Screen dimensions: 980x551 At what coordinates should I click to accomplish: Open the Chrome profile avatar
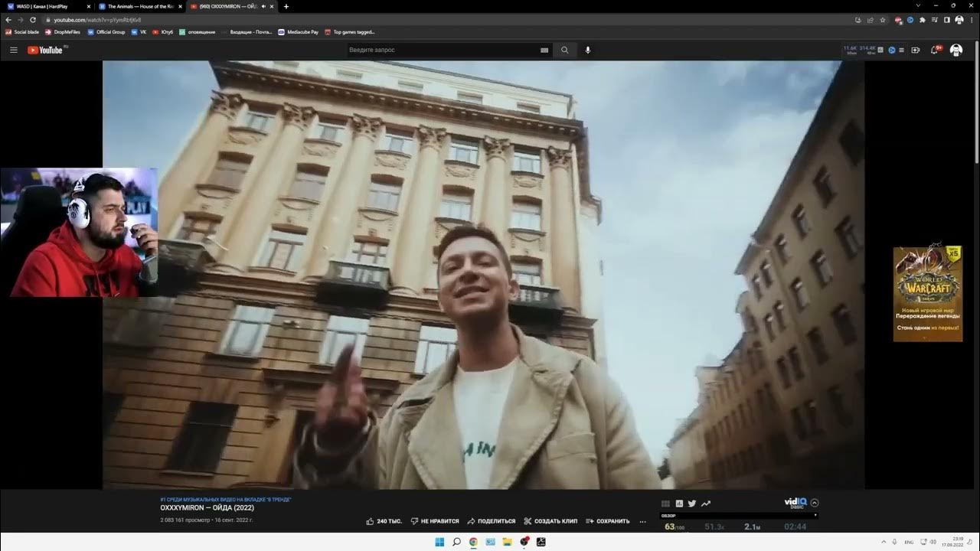[x=959, y=20]
